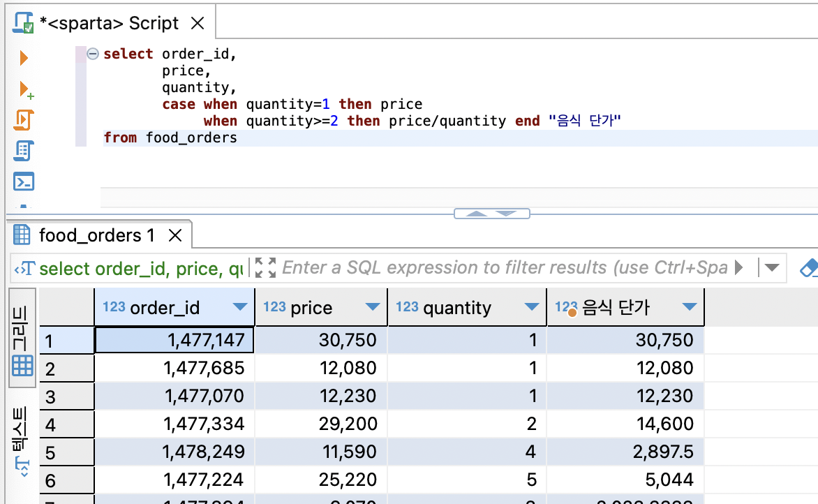Screen dimensions: 818x504
Task: Select price cell 11,590
Action: tap(321, 452)
